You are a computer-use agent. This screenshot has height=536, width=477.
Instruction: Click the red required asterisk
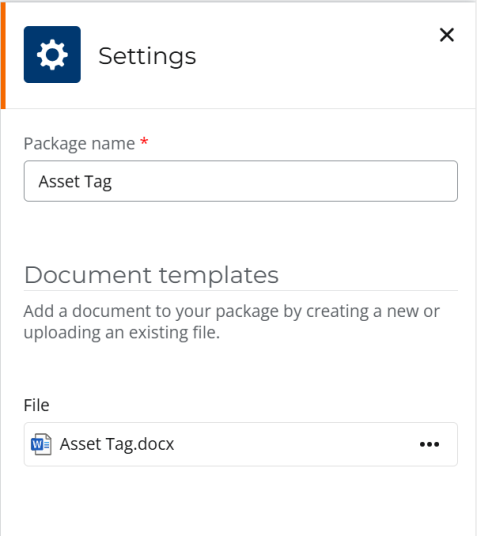144,141
